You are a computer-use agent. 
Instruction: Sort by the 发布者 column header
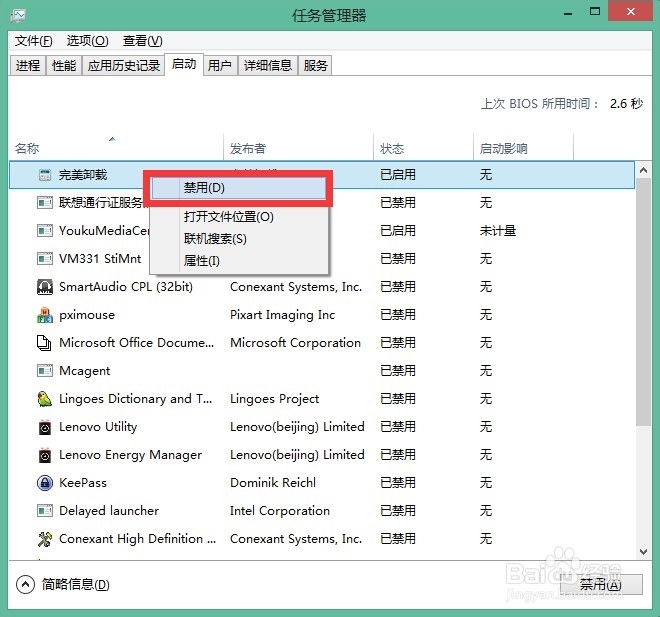coord(298,148)
